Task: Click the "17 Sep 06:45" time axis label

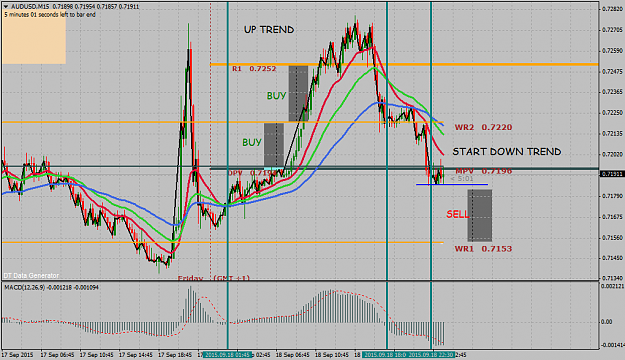Action: point(57,354)
